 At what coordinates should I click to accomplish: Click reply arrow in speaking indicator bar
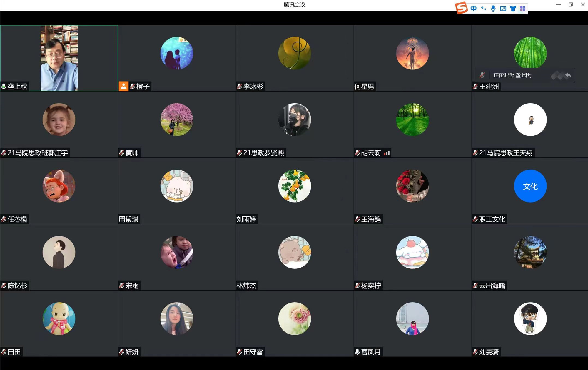[x=568, y=75]
